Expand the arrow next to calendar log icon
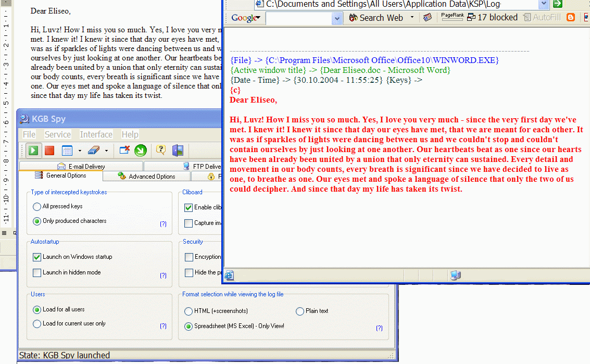Image resolution: width=590 pixels, height=364 pixels. (80, 151)
